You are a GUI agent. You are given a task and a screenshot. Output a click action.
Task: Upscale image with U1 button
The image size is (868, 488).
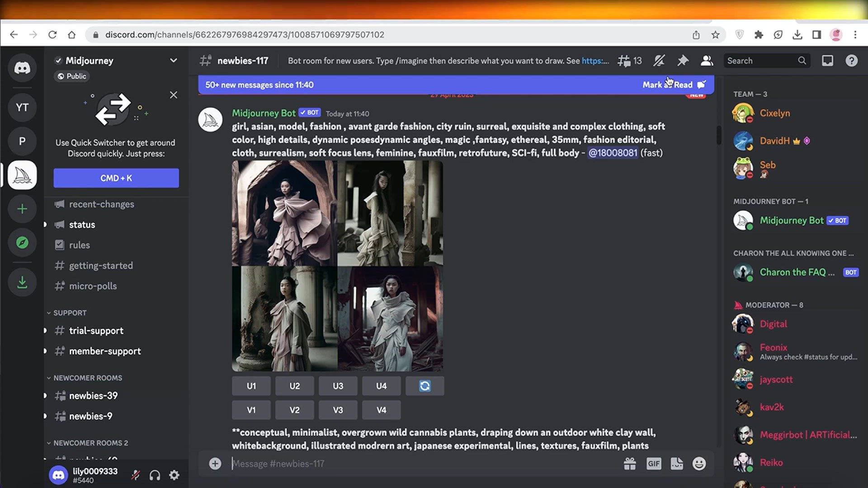251,386
